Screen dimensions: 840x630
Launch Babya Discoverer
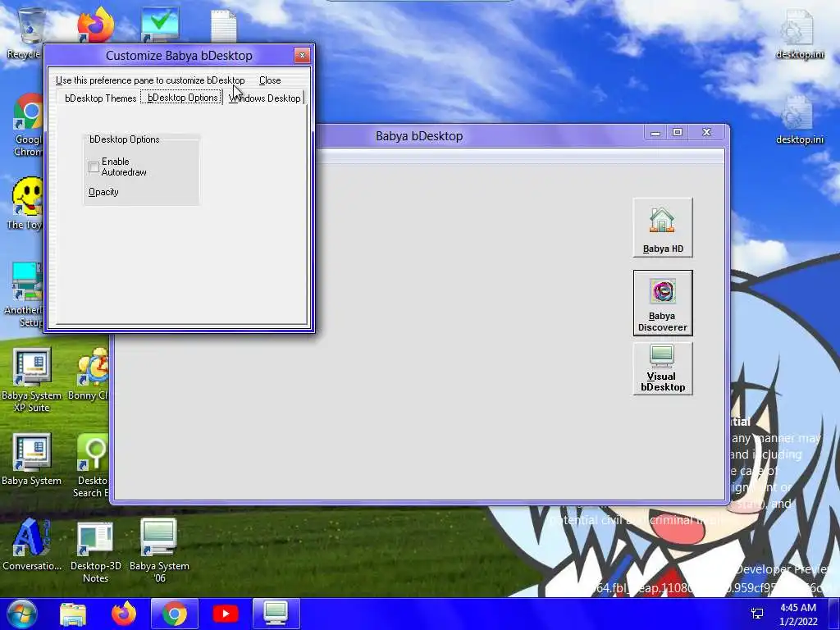click(x=663, y=304)
